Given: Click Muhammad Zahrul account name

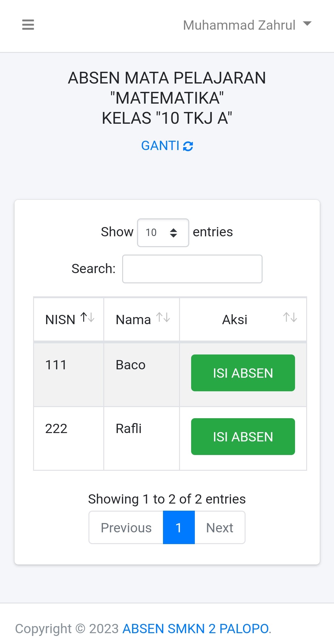Looking at the screenshot, I should [x=239, y=25].
